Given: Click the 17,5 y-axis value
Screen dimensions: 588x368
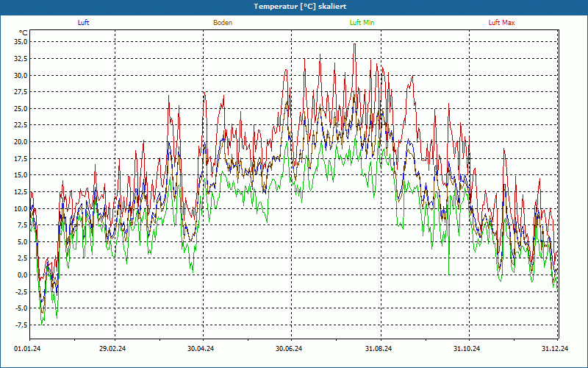Looking at the screenshot, I should [21, 158].
